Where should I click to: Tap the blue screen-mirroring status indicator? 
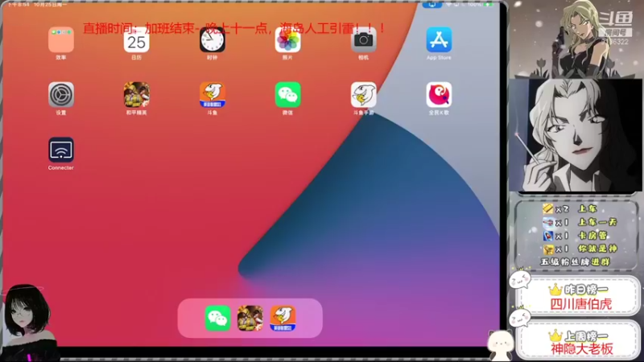tap(432, 5)
